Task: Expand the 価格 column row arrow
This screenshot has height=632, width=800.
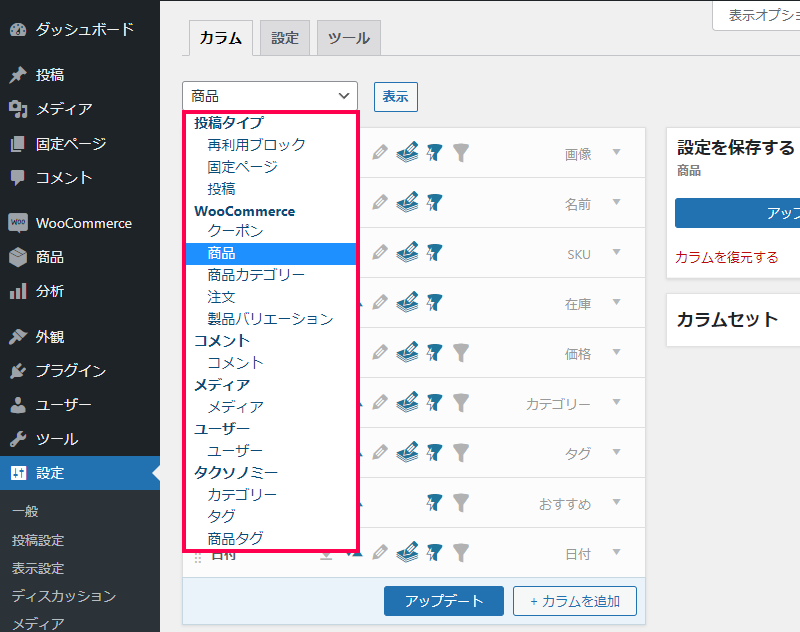Action: click(616, 352)
